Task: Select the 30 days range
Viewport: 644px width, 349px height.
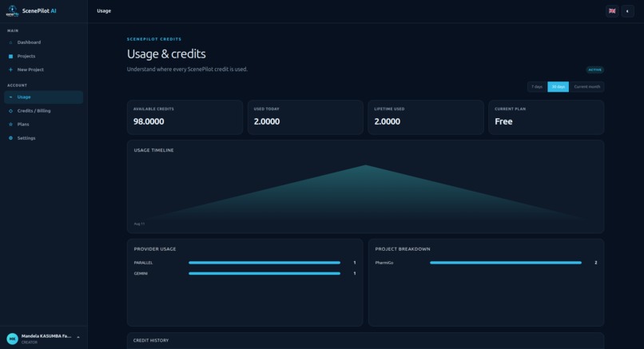Action: click(x=559, y=86)
